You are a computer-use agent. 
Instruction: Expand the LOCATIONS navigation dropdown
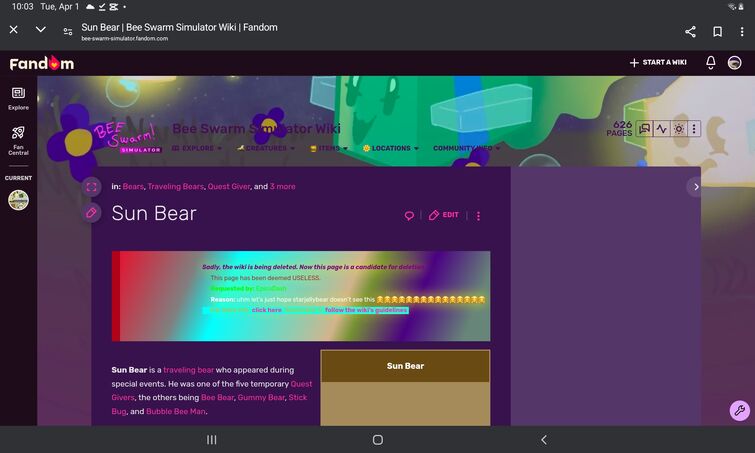(391, 148)
